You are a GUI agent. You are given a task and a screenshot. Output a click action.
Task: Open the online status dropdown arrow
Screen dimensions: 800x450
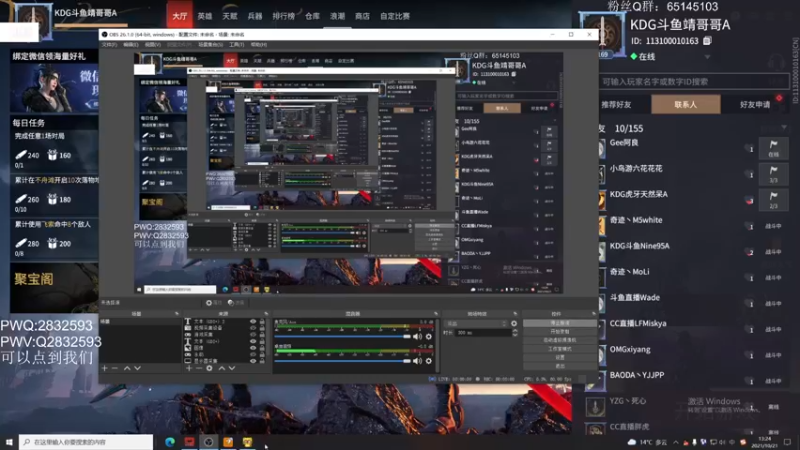coord(707,57)
